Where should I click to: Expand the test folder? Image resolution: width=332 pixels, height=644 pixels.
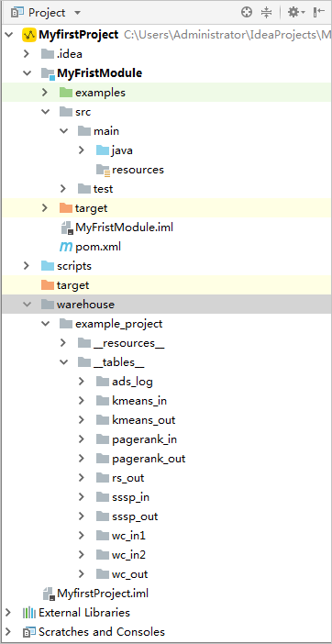(x=63, y=189)
